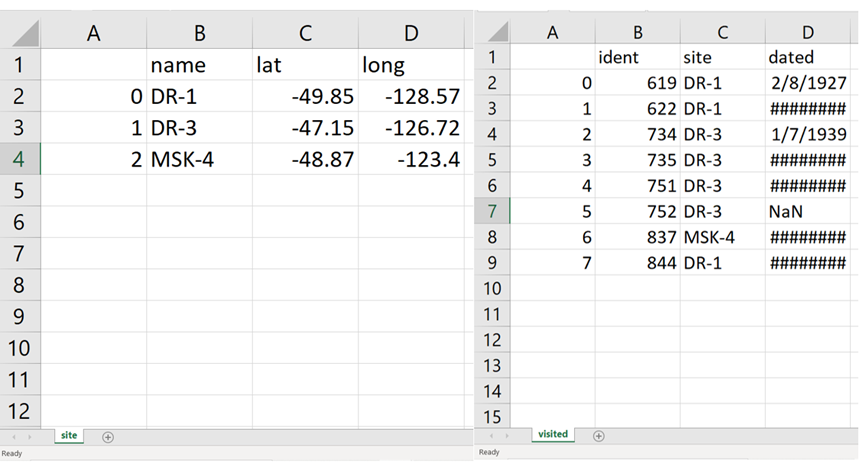Image resolution: width=868 pixels, height=462 pixels.
Task: Click the name header cell
Action: click(199, 65)
